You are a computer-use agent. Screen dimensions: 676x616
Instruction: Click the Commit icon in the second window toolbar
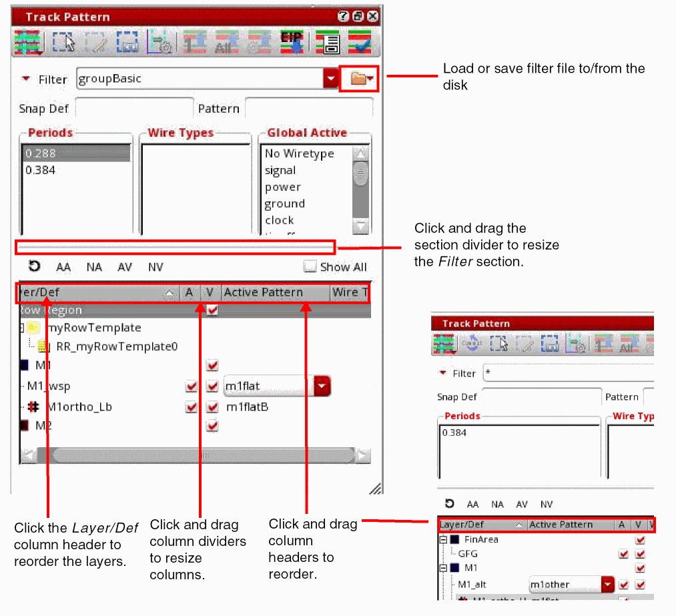[x=472, y=344]
